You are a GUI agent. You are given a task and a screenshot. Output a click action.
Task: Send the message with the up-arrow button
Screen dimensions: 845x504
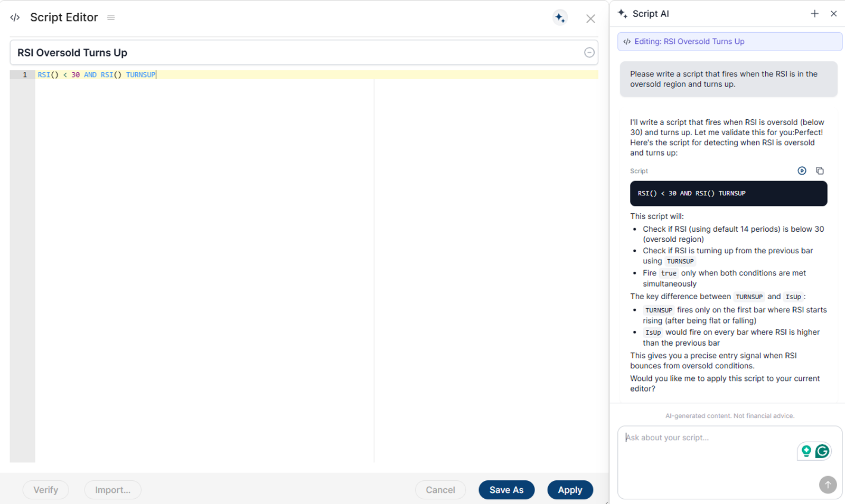[x=828, y=484]
